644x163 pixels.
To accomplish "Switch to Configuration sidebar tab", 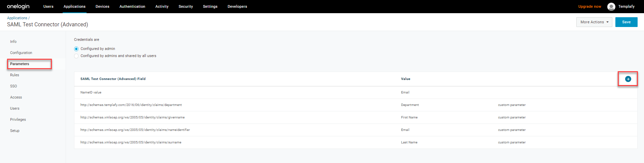I will (x=21, y=53).
